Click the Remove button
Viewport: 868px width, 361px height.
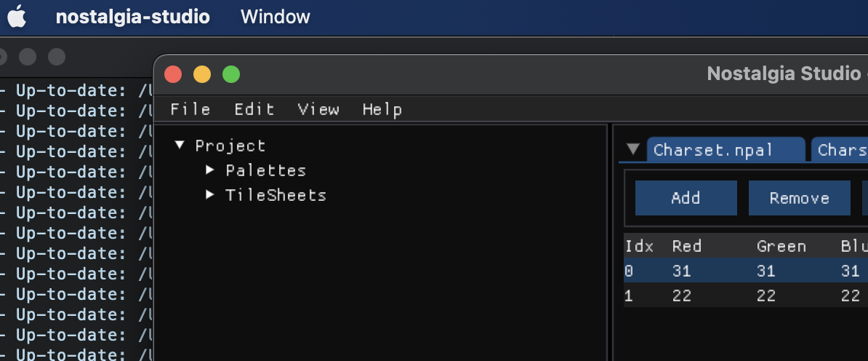799,198
